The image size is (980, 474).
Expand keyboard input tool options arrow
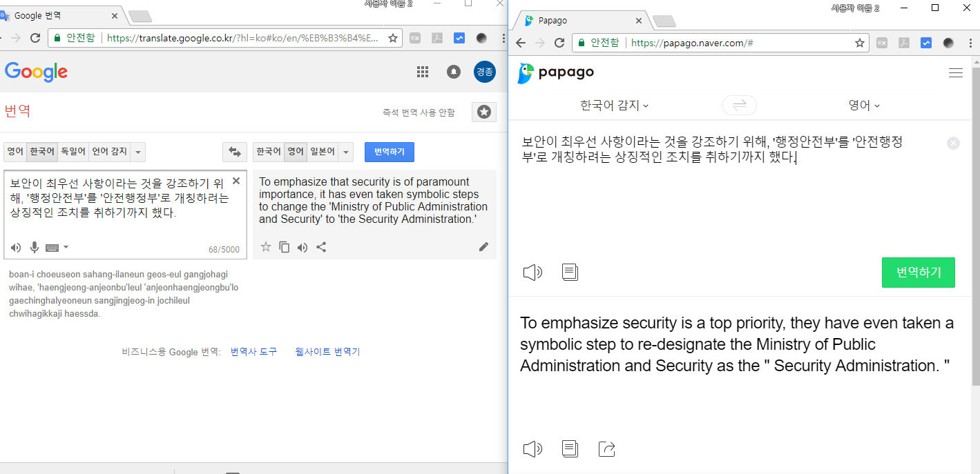66,247
